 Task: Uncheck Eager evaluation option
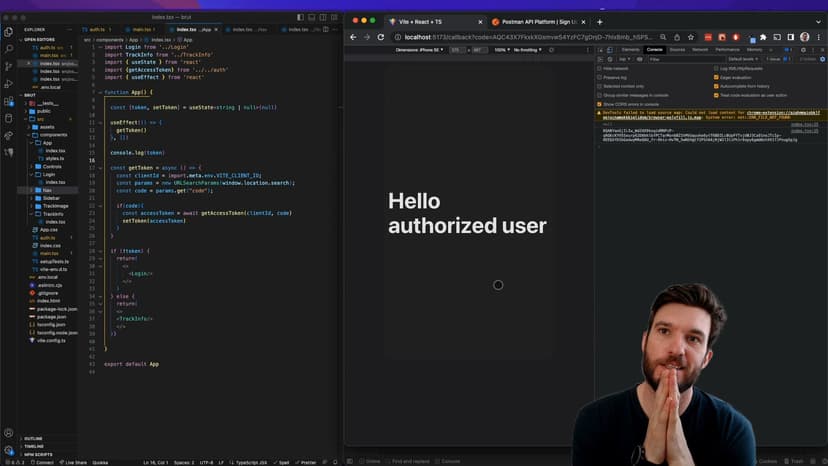[x=716, y=77]
